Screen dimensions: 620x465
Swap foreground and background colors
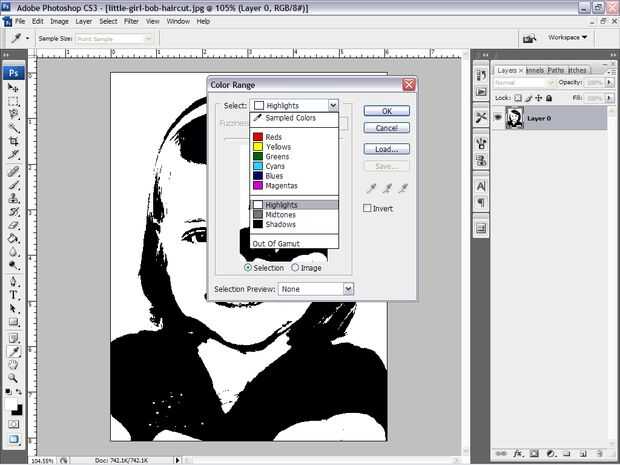[19, 392]
